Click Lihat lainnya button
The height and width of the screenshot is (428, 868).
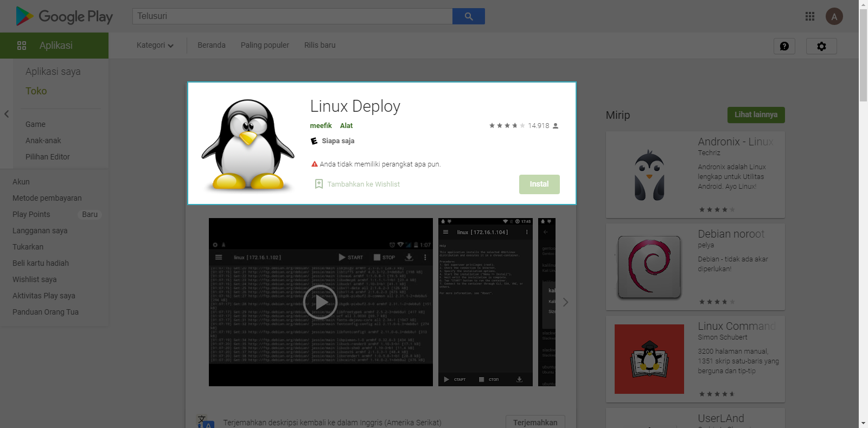(756, 114)
